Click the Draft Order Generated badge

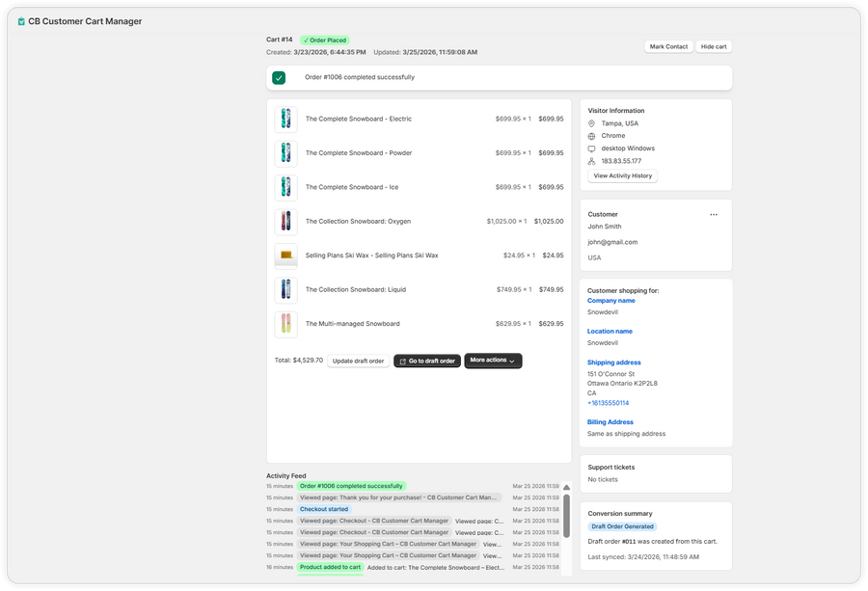(x=622, y=526)
